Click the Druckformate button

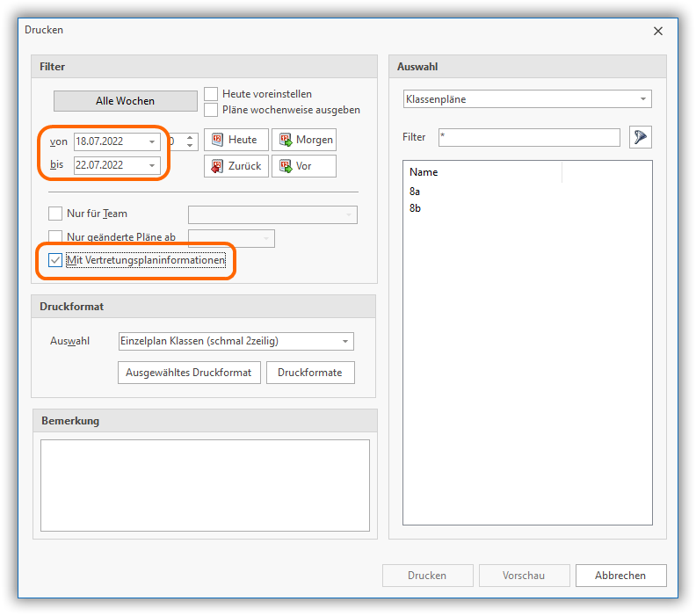pyautogui.click(x=310, y=373)
